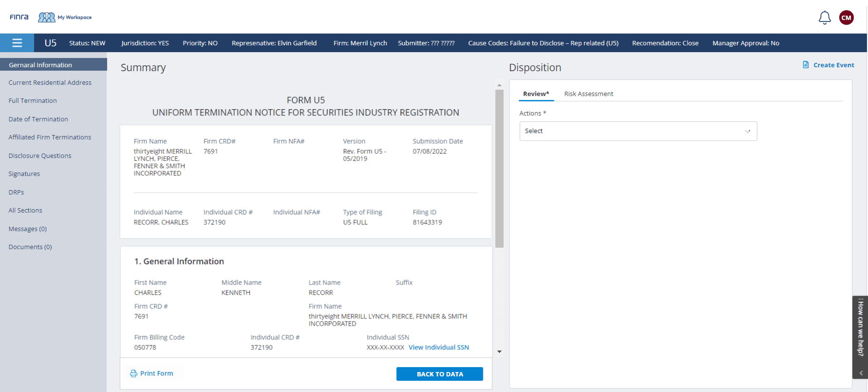The image size is (868, 392).
Task: Open Date of Termination section
Action: point(38,119)
